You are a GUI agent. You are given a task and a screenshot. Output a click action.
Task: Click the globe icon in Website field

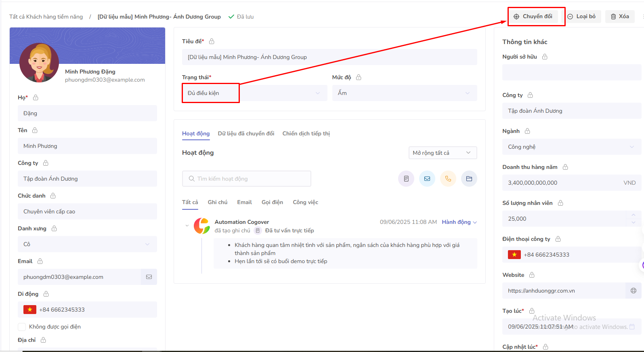(x=633, y=291)
